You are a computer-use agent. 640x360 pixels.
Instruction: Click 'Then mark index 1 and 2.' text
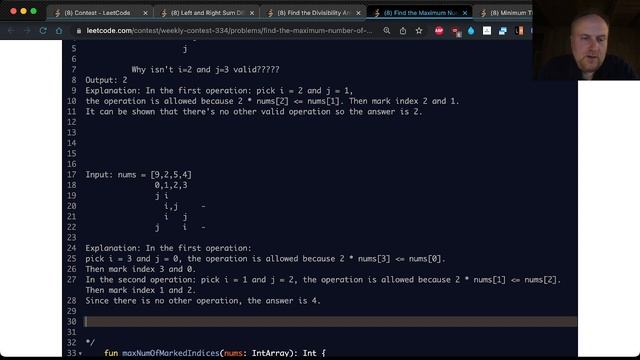click(140, 290)
